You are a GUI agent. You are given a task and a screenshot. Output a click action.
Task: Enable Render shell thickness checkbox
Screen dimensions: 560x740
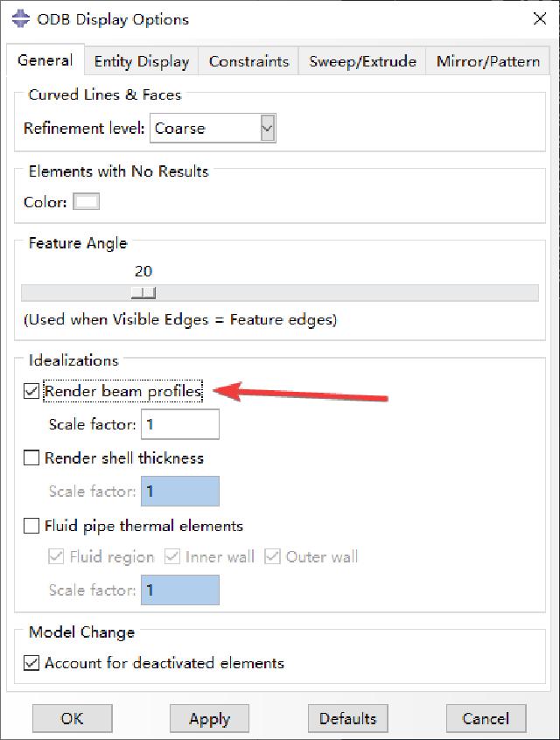(x=31, y=457)
